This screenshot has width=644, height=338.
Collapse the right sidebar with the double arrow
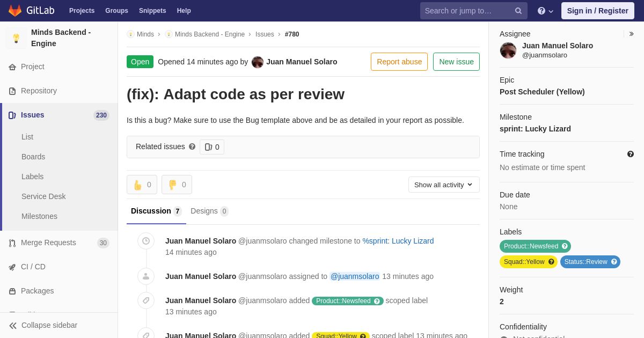631,34
